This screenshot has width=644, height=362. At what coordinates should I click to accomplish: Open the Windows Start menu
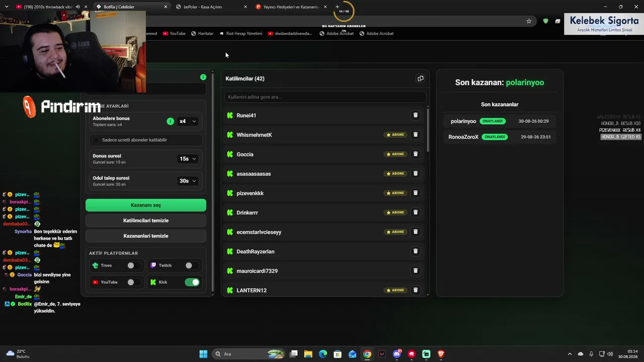point(203,354)
